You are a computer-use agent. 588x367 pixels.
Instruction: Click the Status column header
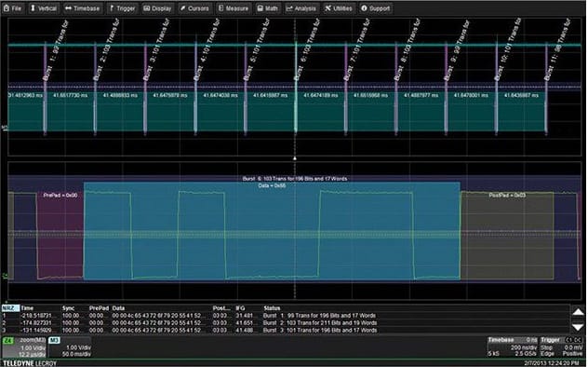[272, 308]
